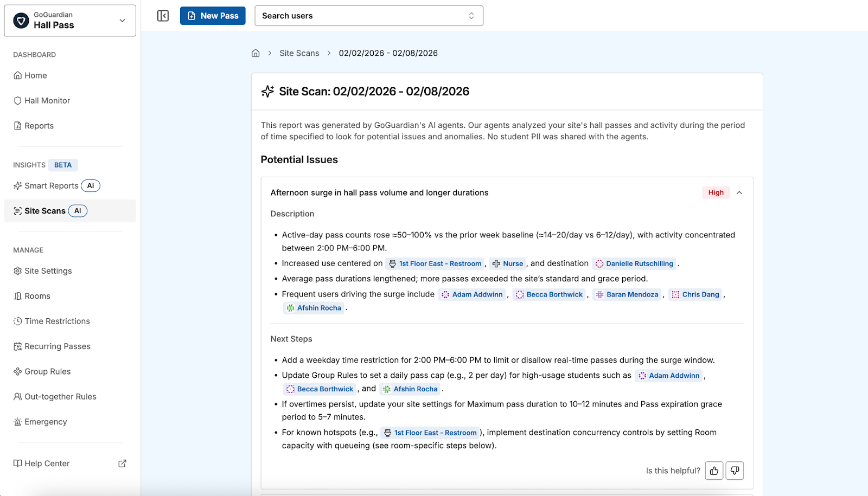
Task: Open the Help Center link
Action: (x=70, y=463)
